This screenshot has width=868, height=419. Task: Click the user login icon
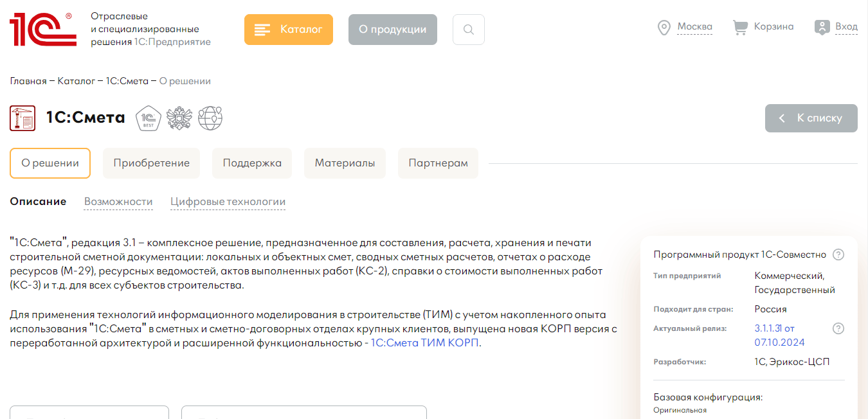[x=822, y=27]
